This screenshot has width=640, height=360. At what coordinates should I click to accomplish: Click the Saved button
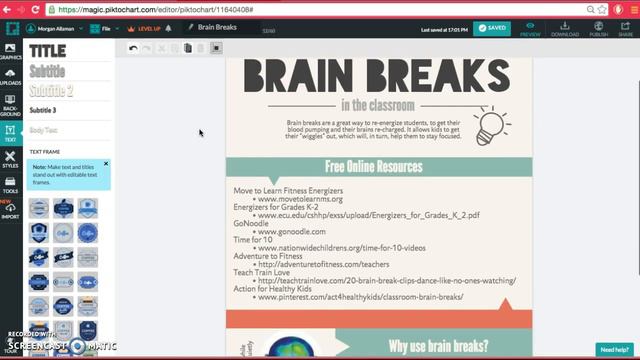[x=492, y=28]
